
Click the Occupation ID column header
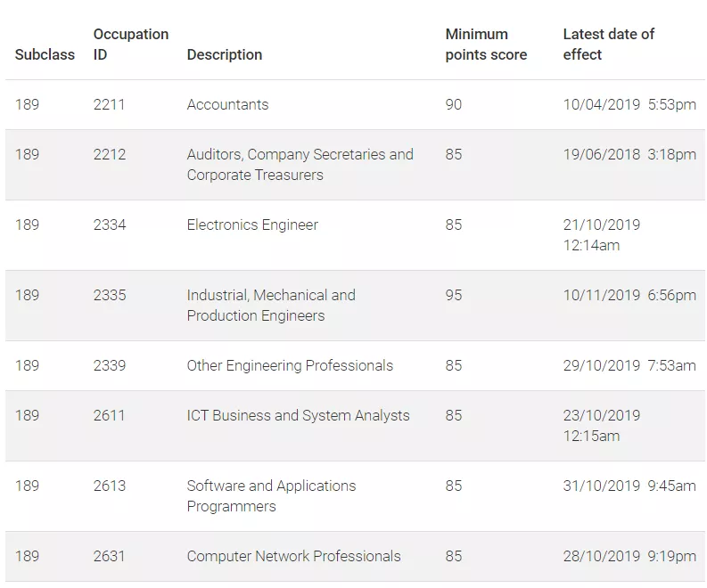coord(131,45)
